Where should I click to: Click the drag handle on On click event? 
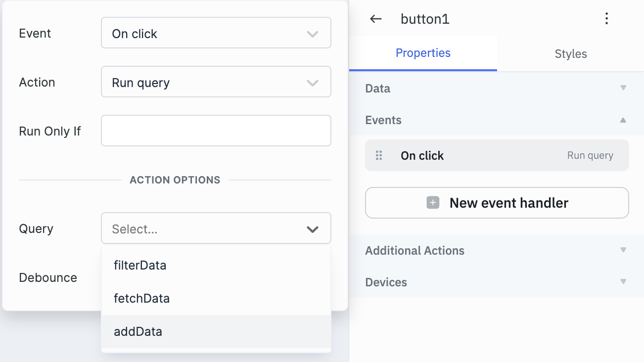pyautogui.click(x=379, y=156)
